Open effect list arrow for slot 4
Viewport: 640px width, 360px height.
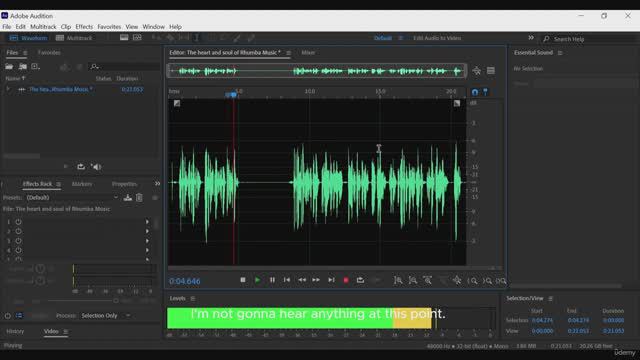tap(147, 250)
